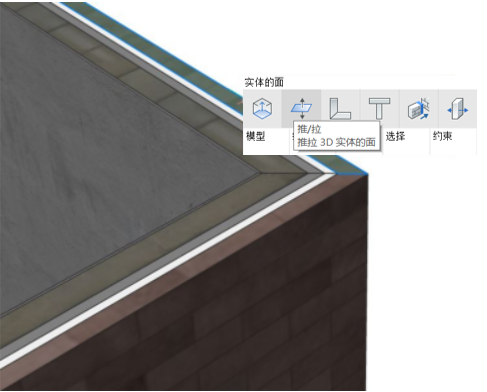Activate the Push/Pull (推/拉) face tool
The image size is (487, 392).
[301, 109]
